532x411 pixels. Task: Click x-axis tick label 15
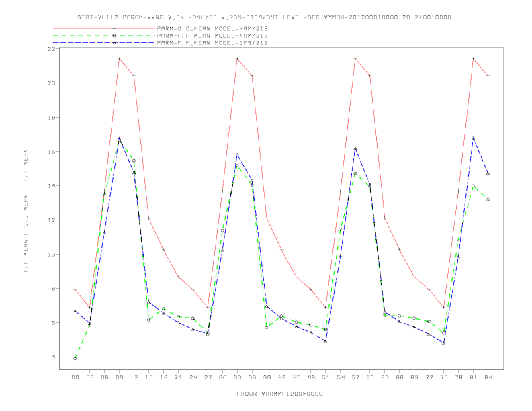[x=148, y=377]
